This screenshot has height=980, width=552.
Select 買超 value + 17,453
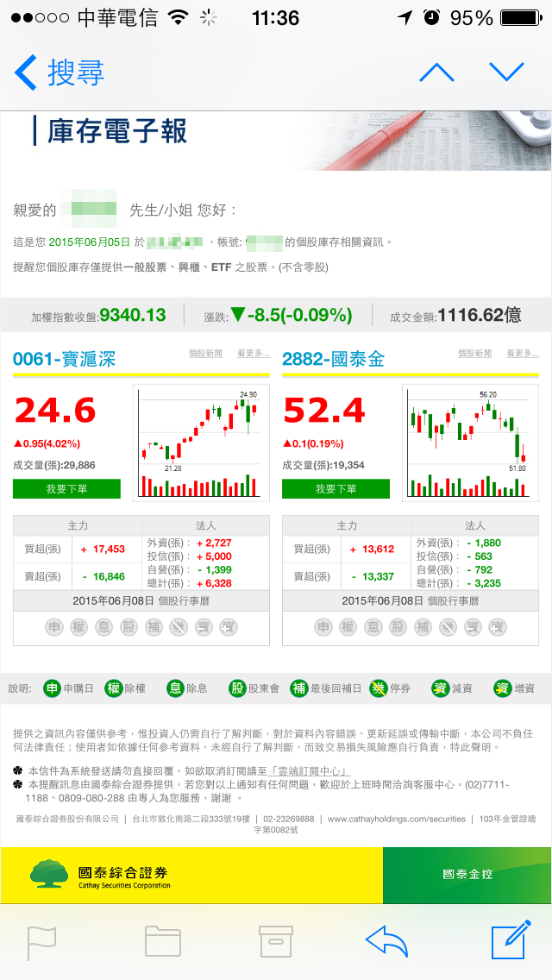103,550
